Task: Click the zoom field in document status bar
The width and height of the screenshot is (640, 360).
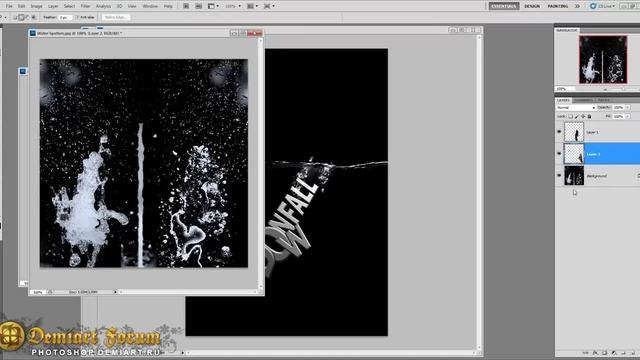Action: [x=38, y=292]
